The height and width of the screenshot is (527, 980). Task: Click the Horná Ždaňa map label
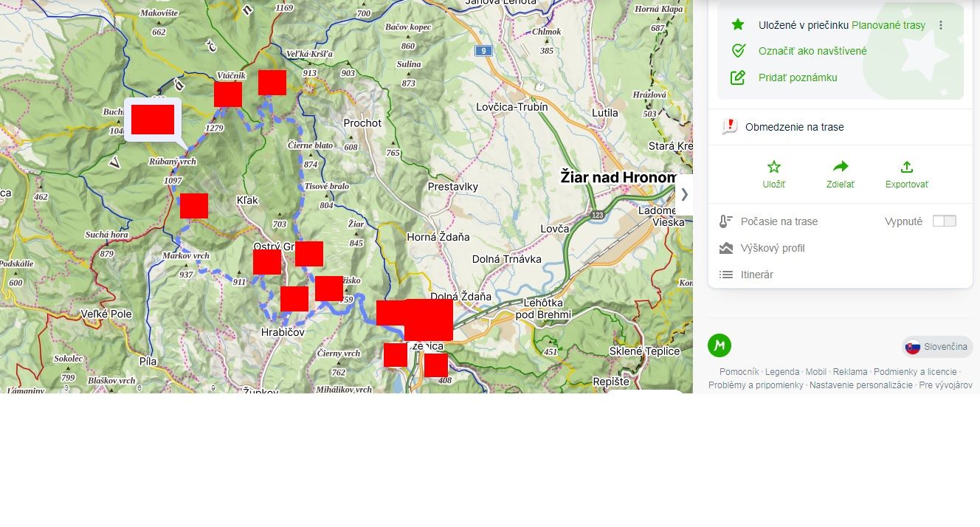[438, 238]
